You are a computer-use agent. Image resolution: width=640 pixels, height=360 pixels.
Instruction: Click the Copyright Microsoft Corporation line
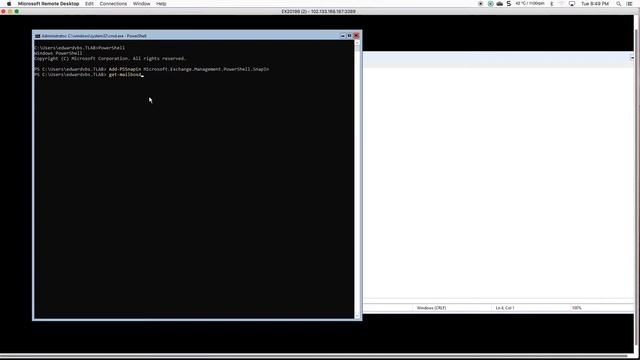pos(110,58)
